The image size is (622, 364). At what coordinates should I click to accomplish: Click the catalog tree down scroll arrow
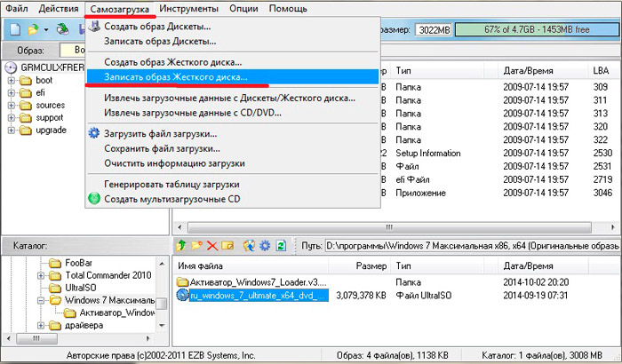pyautogui.click(x=162, y=326)
